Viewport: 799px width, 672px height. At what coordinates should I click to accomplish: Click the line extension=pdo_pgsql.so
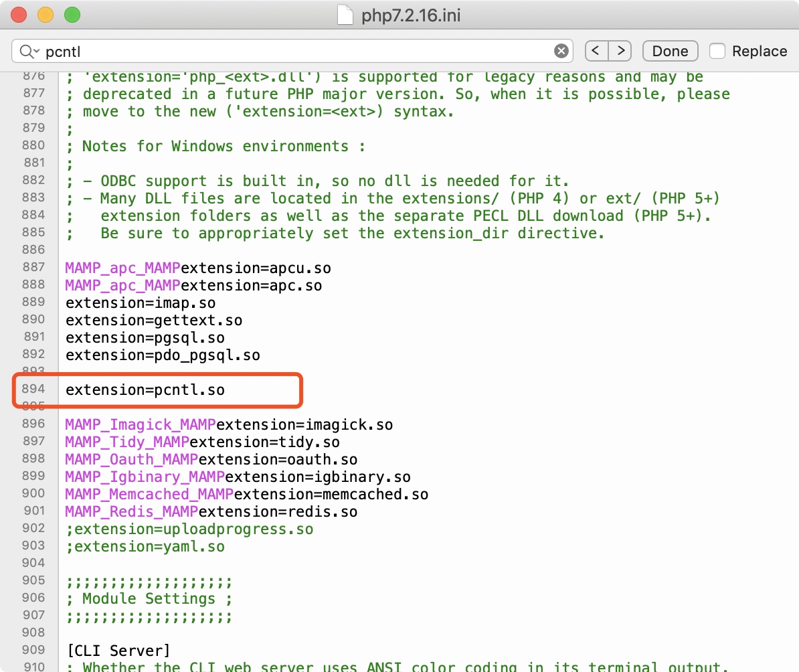[x=163, y=355]
